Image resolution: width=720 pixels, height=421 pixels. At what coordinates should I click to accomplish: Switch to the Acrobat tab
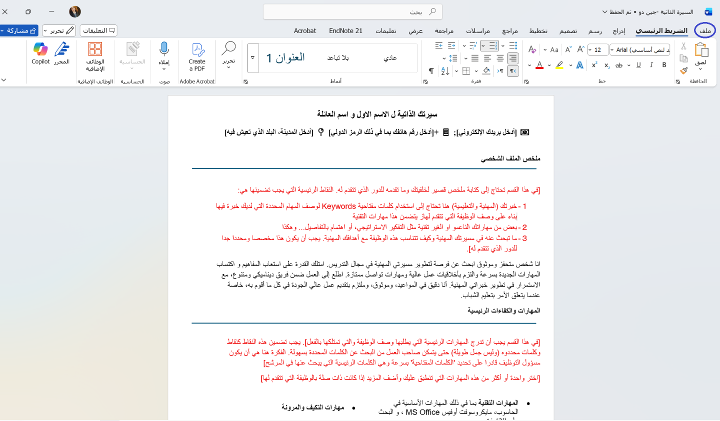coord(305,31)
